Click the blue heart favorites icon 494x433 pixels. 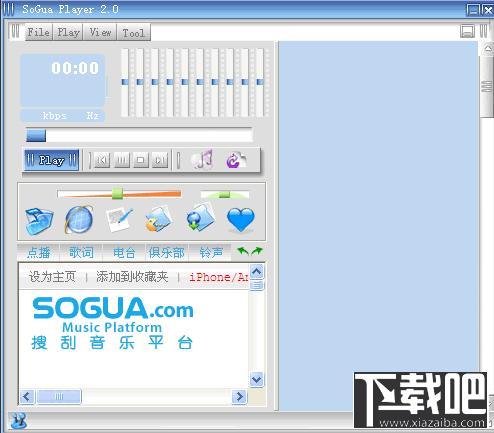coord(241,220)
